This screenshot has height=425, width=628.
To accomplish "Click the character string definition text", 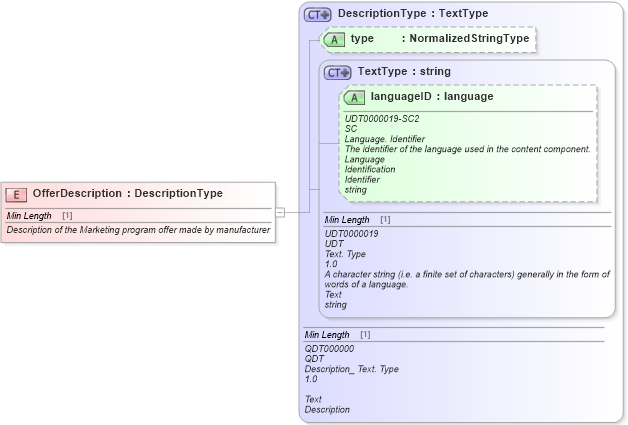I will [x=467, y=279].
